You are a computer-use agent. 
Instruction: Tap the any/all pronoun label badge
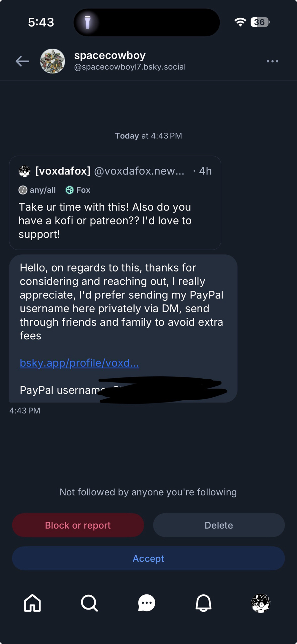tap(37, 190)
